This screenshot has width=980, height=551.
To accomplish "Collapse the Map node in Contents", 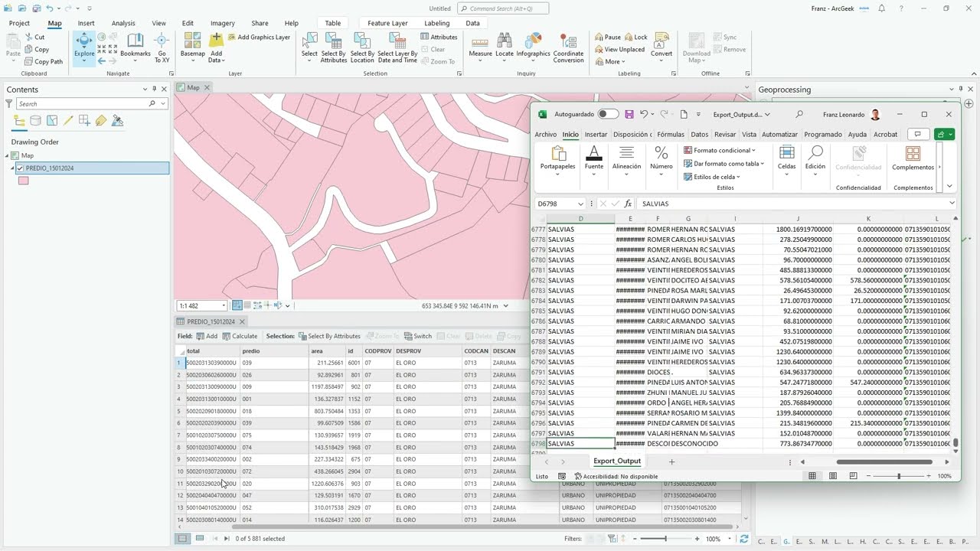I will (x=8, y=155).
